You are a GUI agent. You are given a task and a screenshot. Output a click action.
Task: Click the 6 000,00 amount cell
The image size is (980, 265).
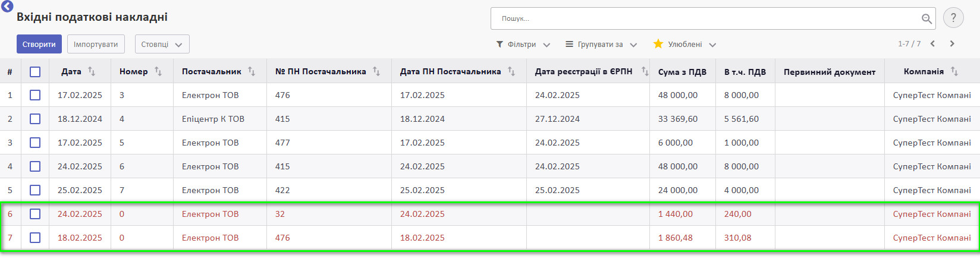(676, 143)
